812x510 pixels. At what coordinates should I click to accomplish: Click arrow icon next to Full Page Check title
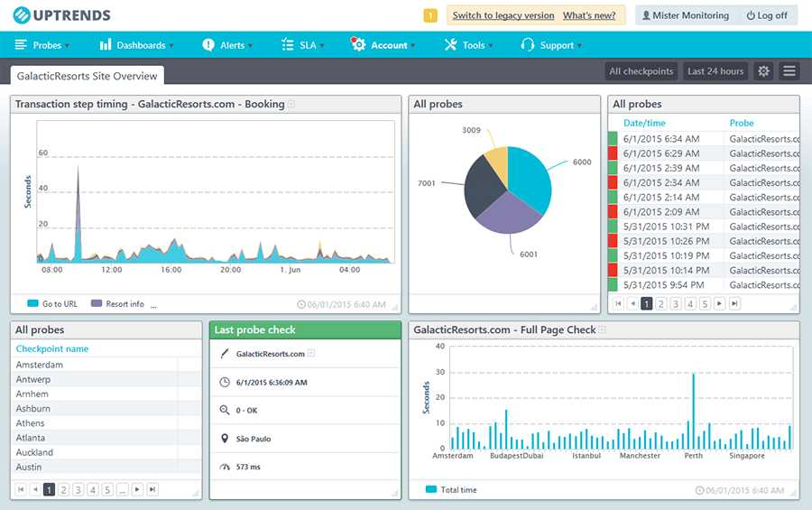coord(602,330)
